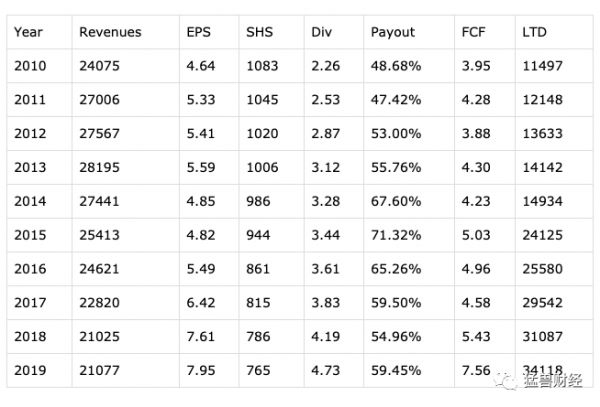Click the 2010 year row label
The height and width of the screenshot is (407, 600).
tap(30, 66)
